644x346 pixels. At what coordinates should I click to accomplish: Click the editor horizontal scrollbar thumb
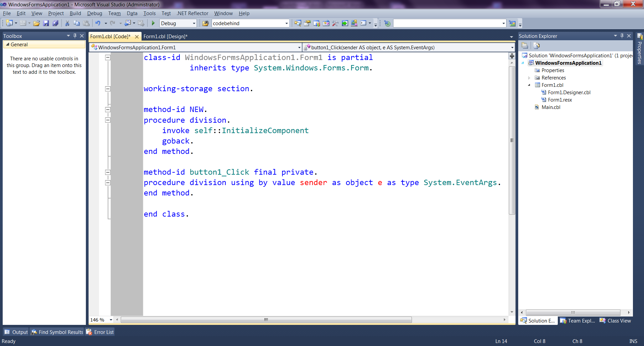pos(266,320)
